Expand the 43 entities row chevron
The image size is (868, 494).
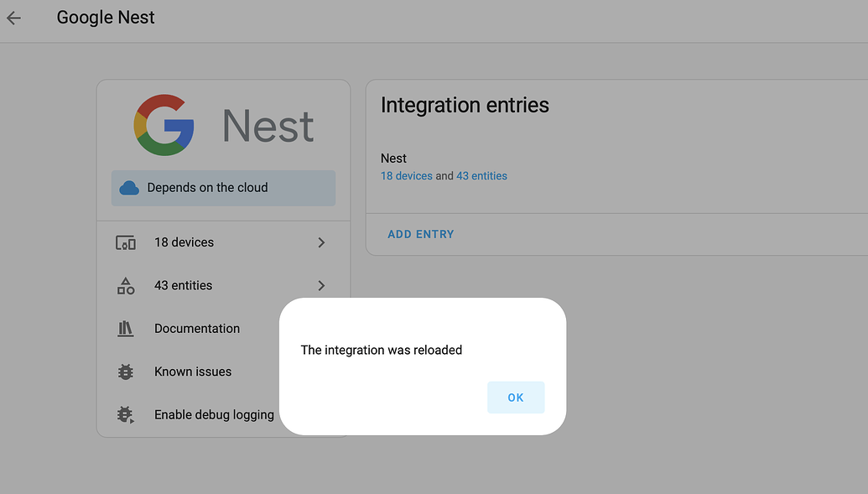click(x=321, y=285)
